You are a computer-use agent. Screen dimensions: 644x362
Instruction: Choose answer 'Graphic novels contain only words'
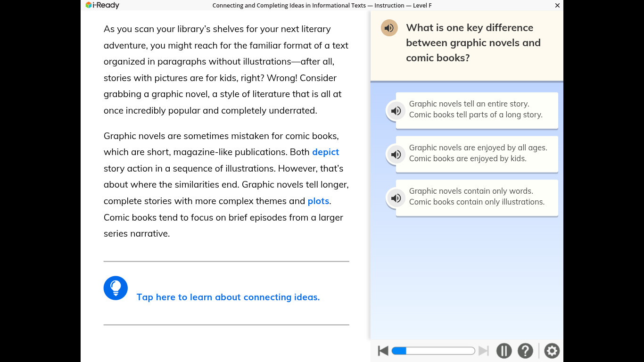[477, 197]
